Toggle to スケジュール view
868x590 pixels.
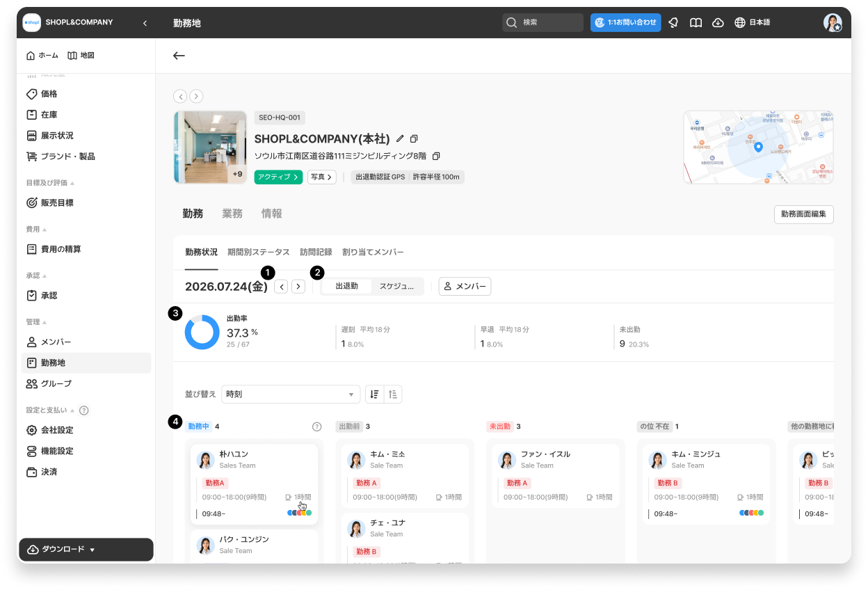(x=397, y=286)
